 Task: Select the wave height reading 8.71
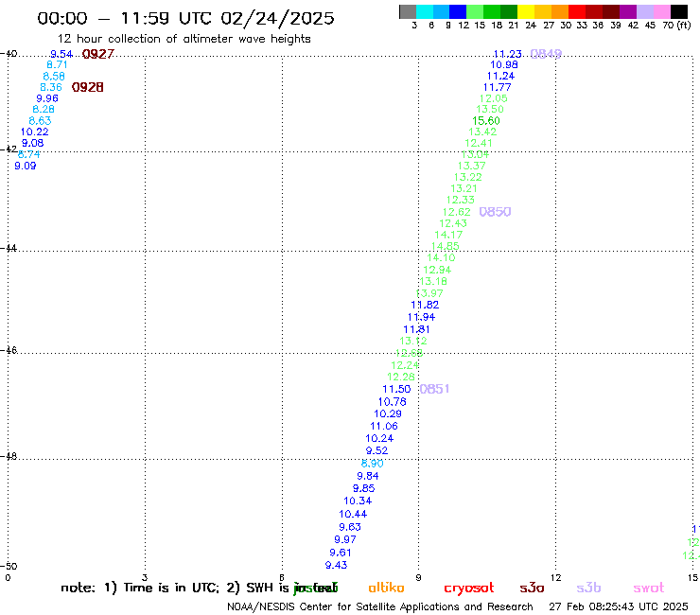(57, 64)
